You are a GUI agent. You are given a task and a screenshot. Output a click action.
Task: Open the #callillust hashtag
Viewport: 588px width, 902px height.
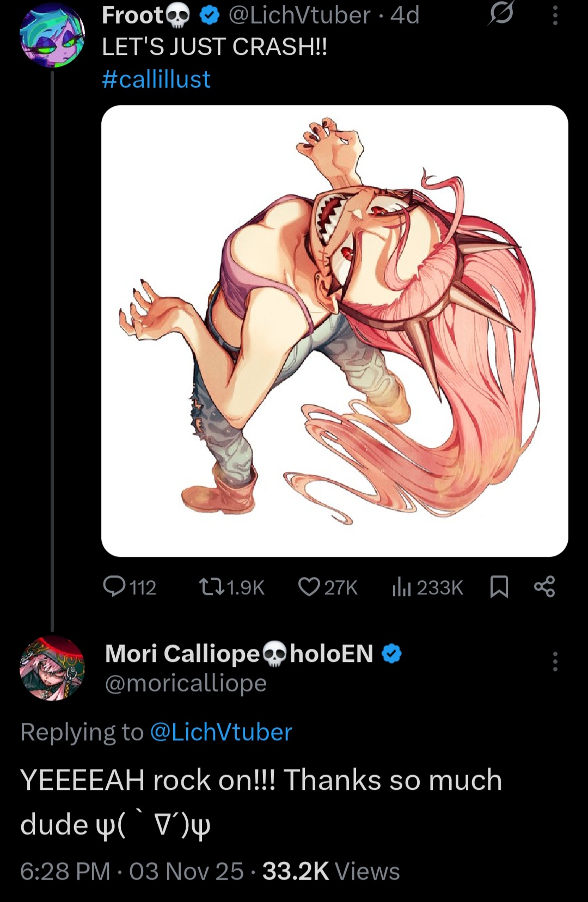click(156, 79)
